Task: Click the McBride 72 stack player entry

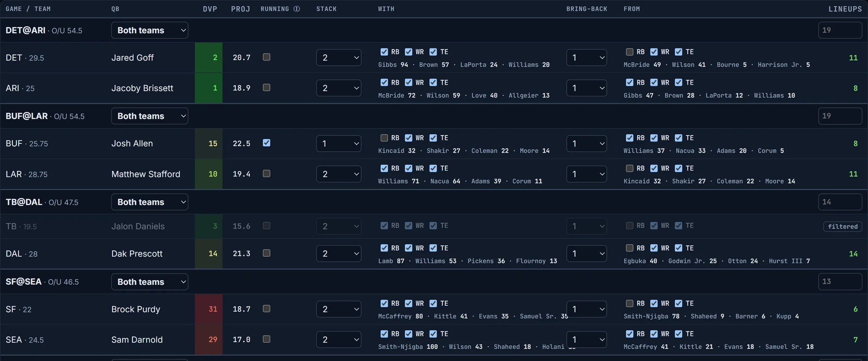Action: [397, 95]
